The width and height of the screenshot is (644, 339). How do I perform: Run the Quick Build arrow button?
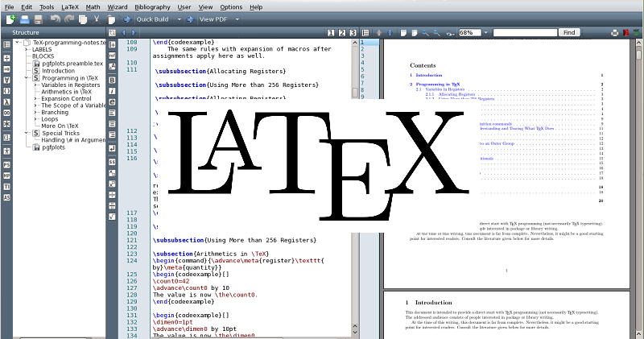[128, 19]
